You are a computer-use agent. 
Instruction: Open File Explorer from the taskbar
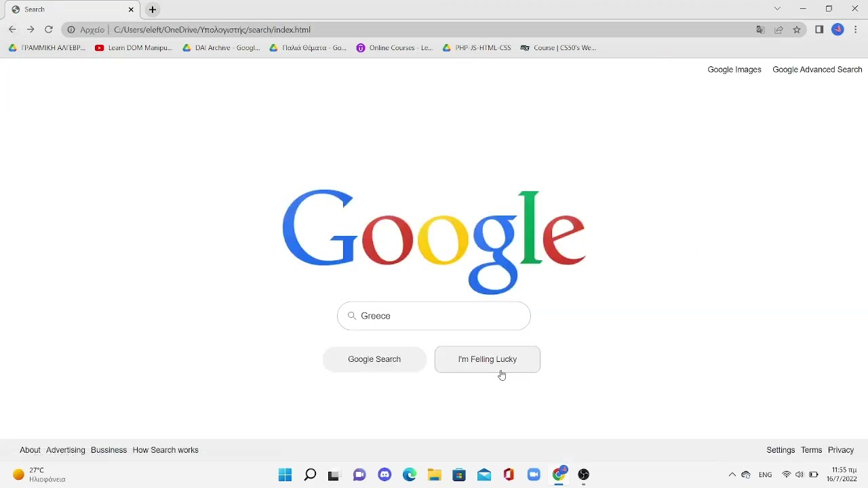point(434,474)
